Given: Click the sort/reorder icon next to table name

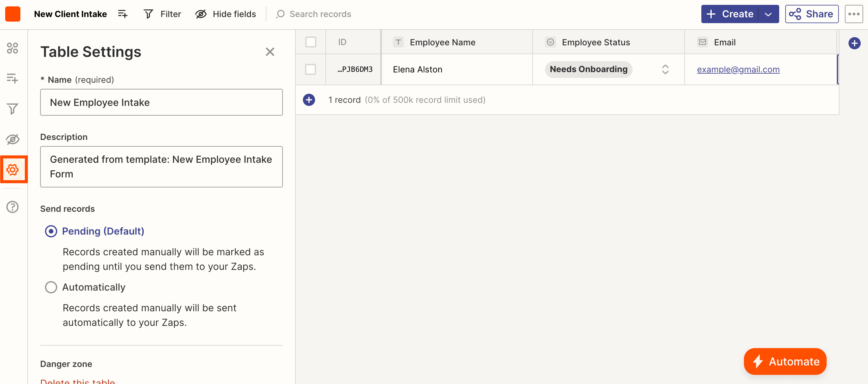Looking at the screenshot, I should (x=122, y=14).
